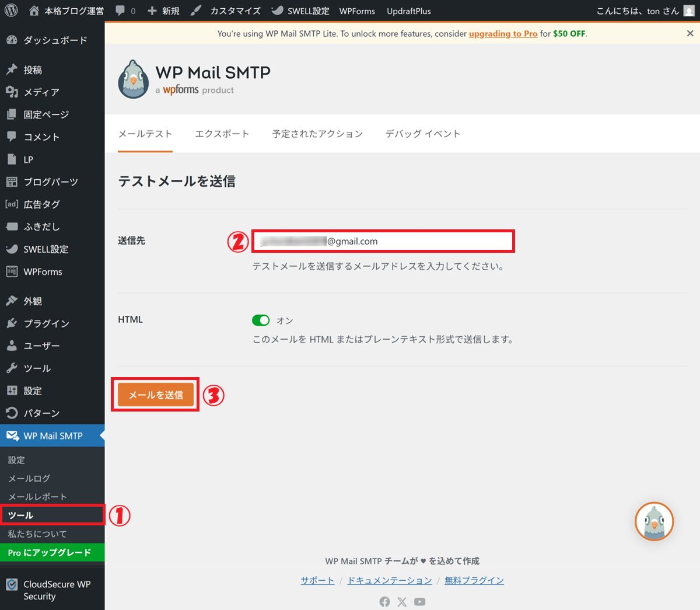Toggle the HTML switch off

(x=261, y=320)
